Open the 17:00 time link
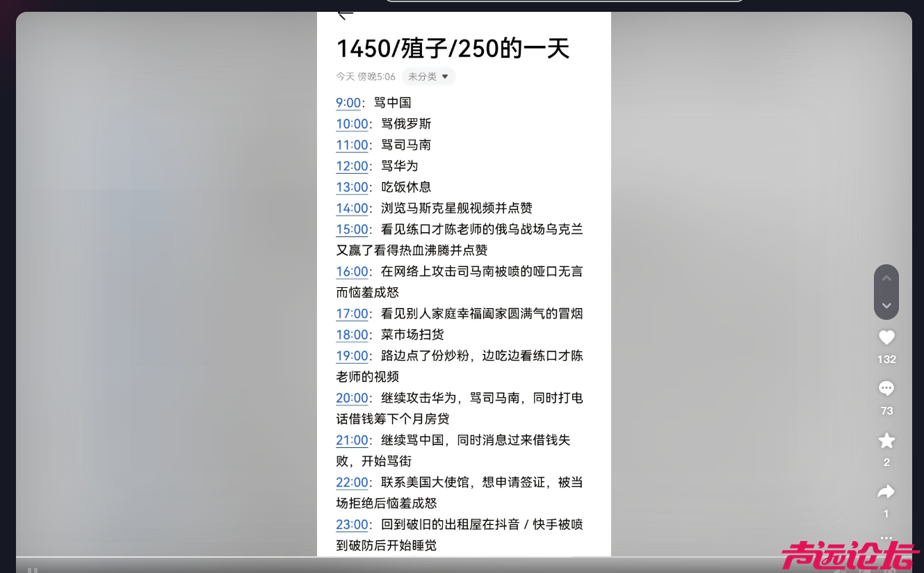The height and width of the screenshot is (573, 924). point(352,314)
